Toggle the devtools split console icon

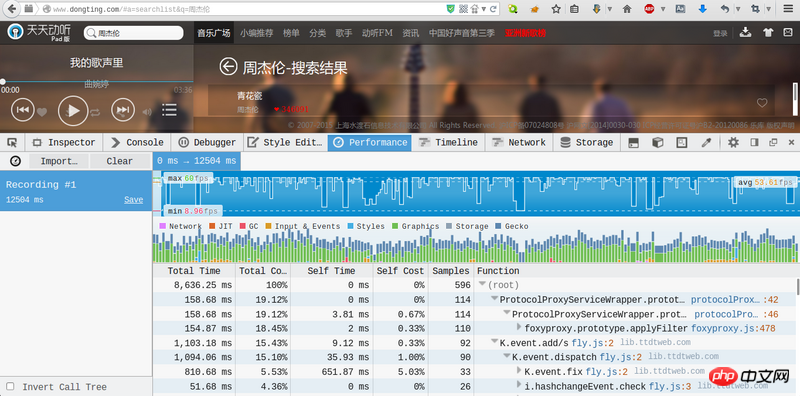(633, 143)
